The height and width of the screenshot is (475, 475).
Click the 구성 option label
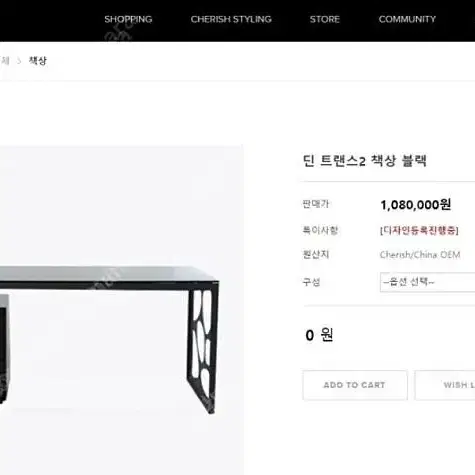tap(311, 282)
